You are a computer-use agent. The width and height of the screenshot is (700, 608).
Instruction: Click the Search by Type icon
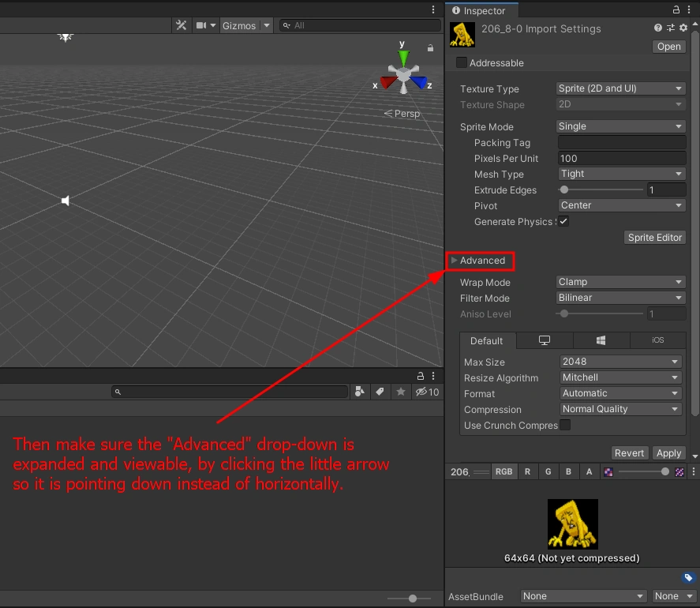(360, 392)
